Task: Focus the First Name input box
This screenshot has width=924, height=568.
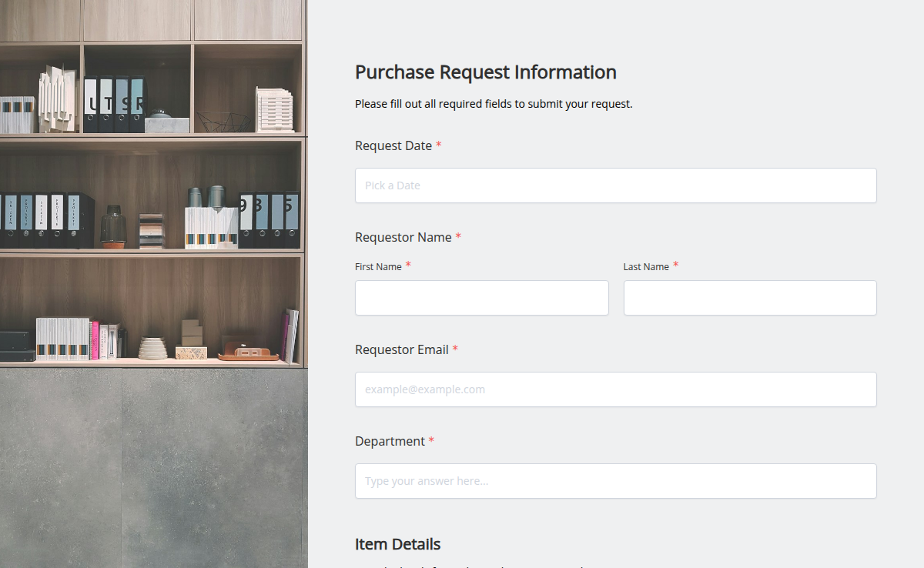Action: 481,298
